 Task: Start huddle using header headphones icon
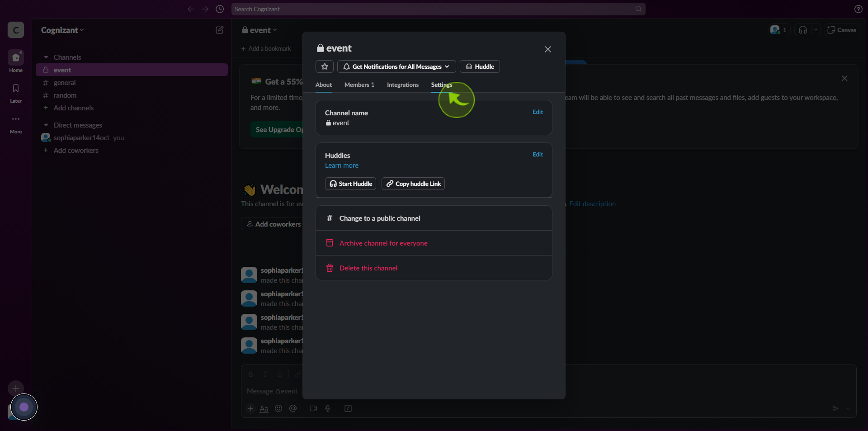pyautogui.click(x=803, y=30)
